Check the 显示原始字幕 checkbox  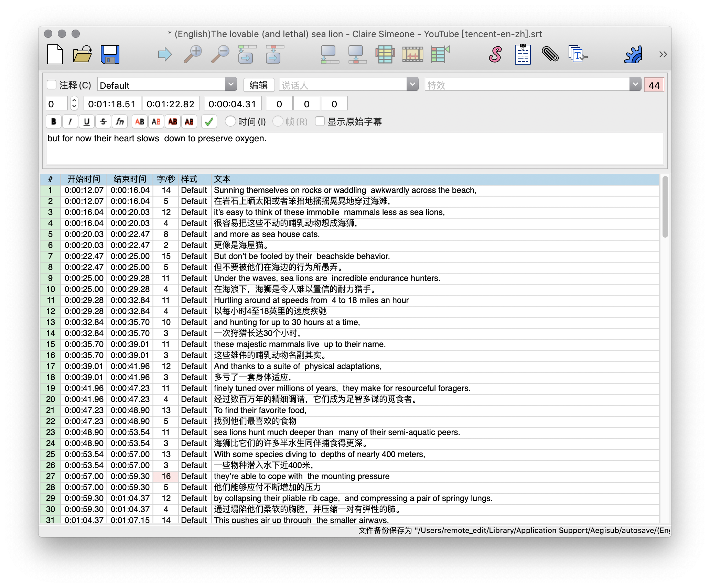tap(320, 121)
